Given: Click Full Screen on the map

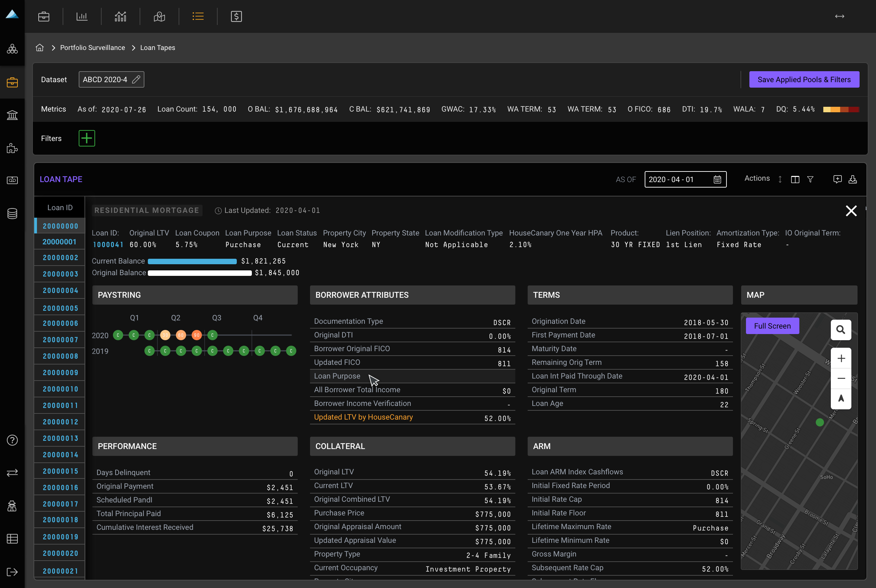Looking at the screenshot, I should pyautogui.click(x=772, y=326).
